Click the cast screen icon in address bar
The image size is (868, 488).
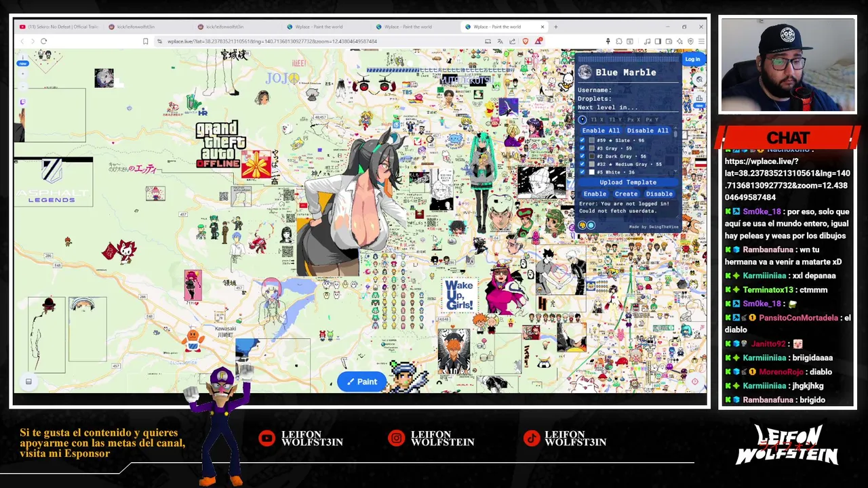(x=488, y=41)
